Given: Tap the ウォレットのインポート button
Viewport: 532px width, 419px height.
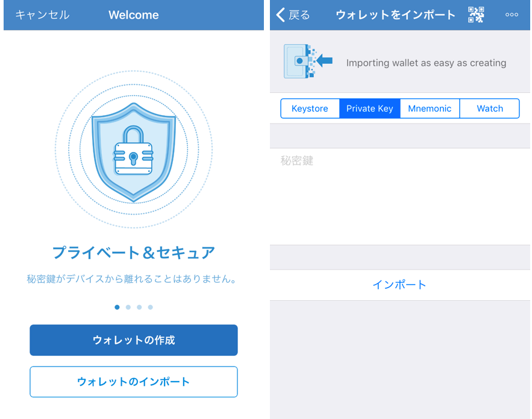Looking at the screenshot, I should (134, 382).
